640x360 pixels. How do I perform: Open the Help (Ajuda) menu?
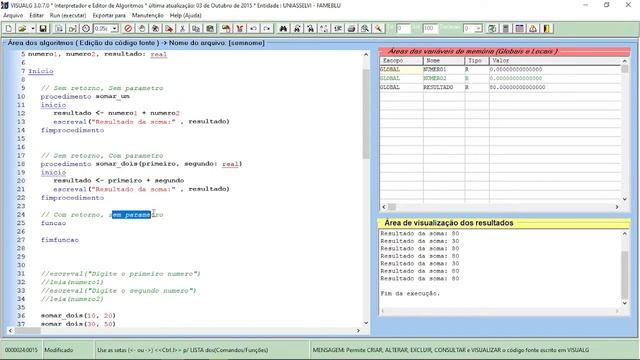click(185, 16)
